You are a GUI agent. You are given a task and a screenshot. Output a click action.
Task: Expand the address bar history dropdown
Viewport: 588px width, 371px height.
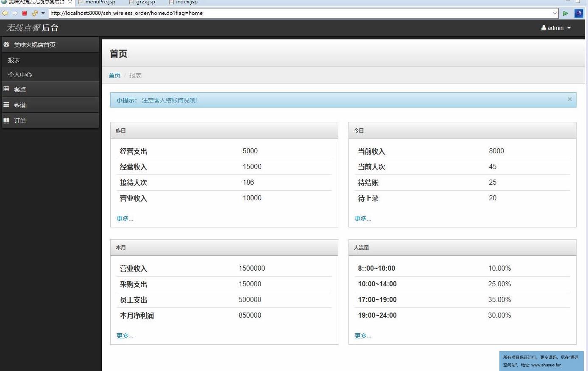click(555, 13)
